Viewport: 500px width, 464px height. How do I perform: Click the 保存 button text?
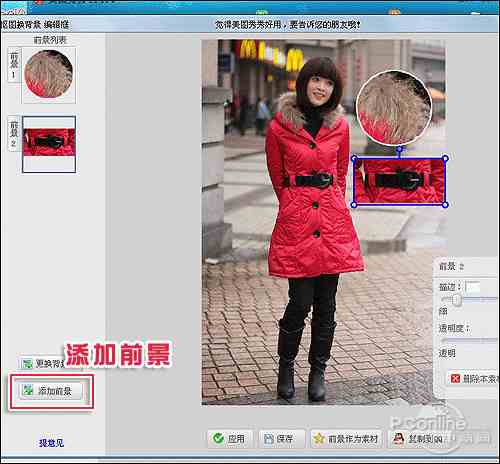[x=284, y=439]
